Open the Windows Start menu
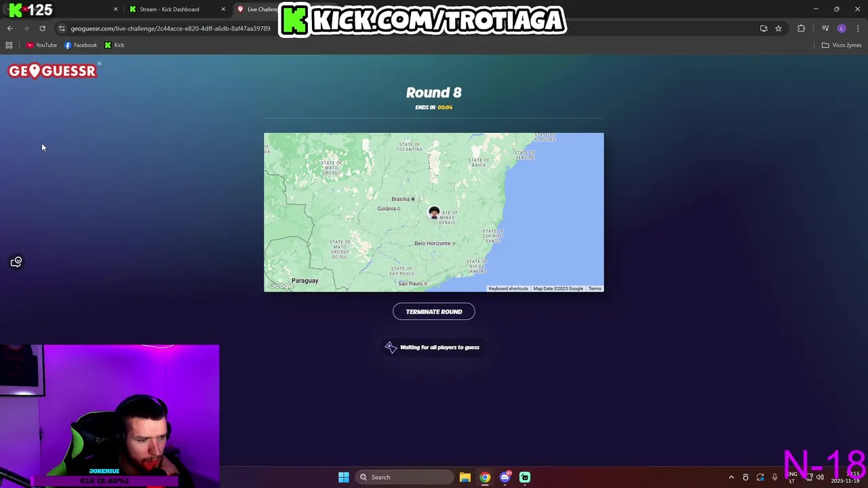Viewport: 868px width, 488px height. click(344, 477)
